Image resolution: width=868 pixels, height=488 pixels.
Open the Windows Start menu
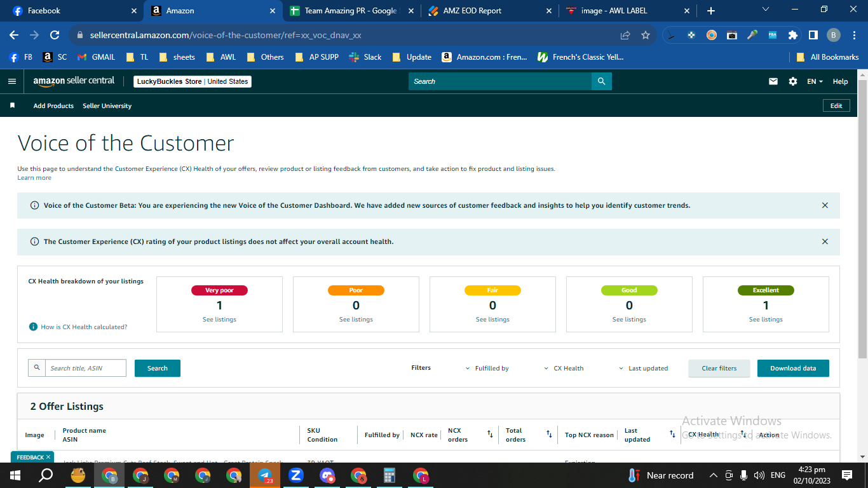[x=15, y=475]
